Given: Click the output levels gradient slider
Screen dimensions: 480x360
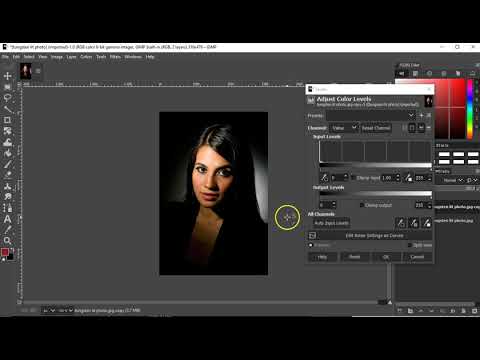Looking at the screenshot, I should (x=375, y=193).
